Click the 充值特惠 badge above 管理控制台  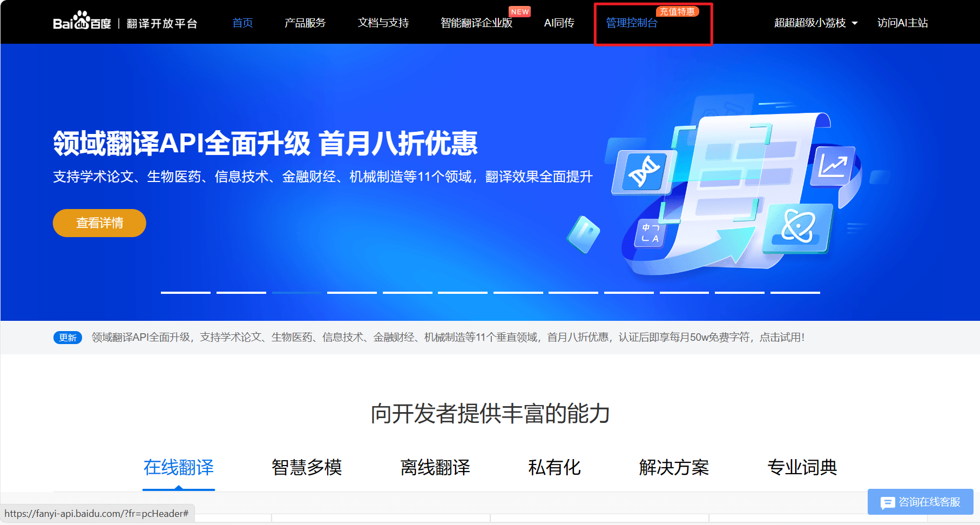(679, 10)
